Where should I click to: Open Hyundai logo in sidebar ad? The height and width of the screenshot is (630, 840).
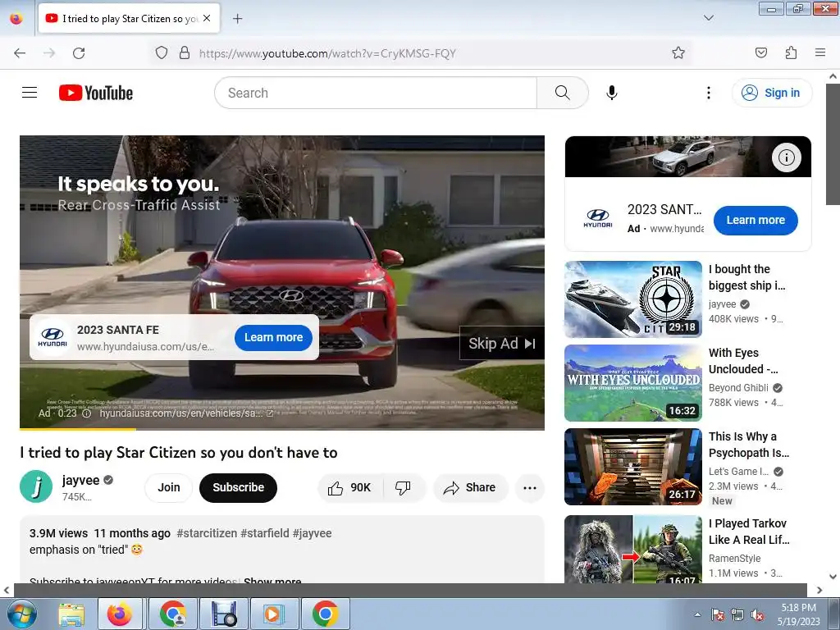597,218
